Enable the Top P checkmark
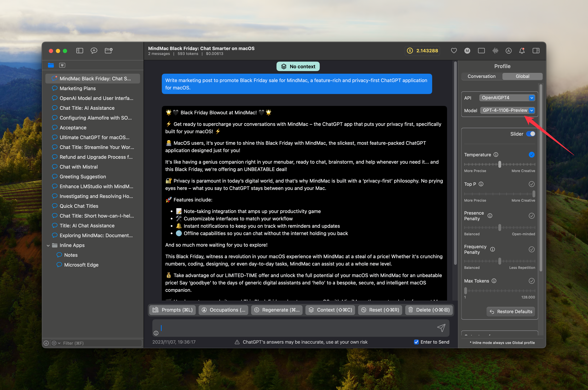The height and width of the screenshot is (390, 588). pos(532,184)
